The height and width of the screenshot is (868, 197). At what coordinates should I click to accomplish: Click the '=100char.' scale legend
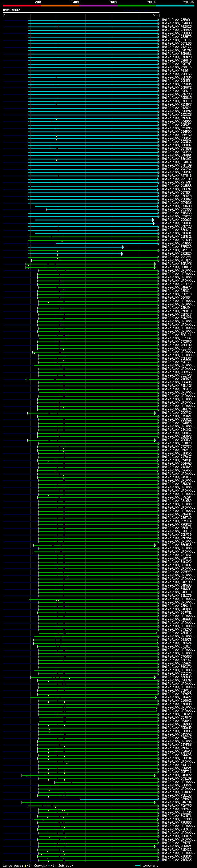pyautogui.click(x=147, y=866)
